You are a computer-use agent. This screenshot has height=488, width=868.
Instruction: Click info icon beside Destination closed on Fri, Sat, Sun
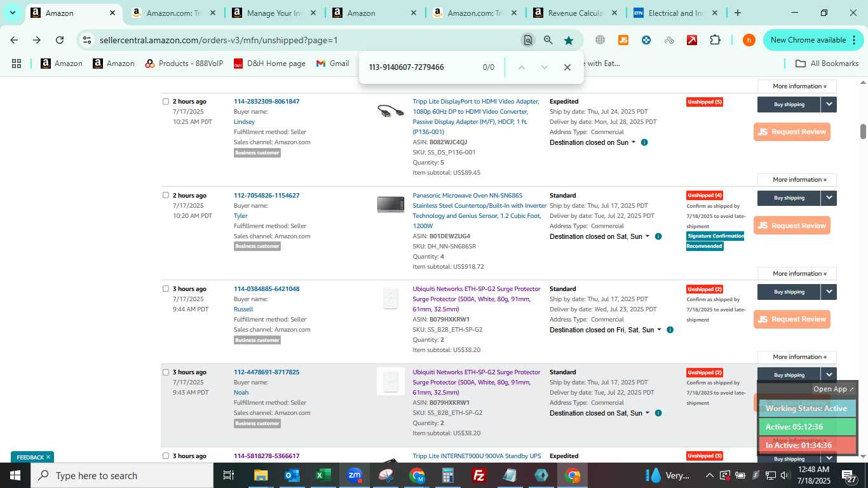tap(670, 330)
